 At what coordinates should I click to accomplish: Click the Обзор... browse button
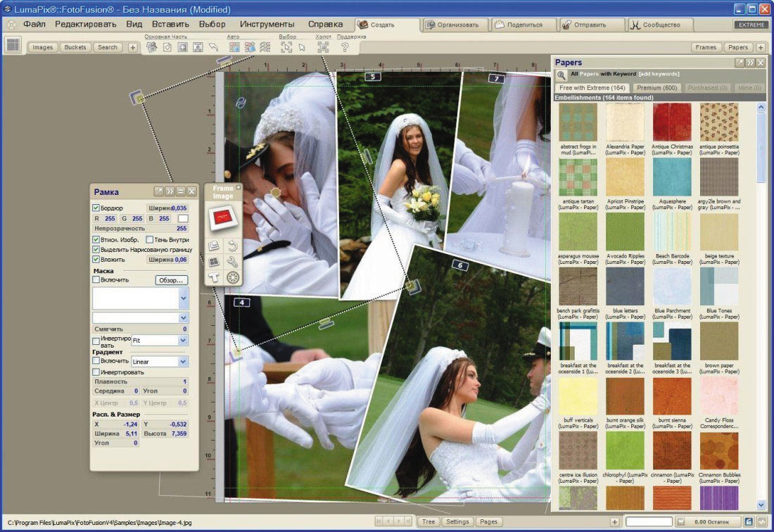(171, 280)
